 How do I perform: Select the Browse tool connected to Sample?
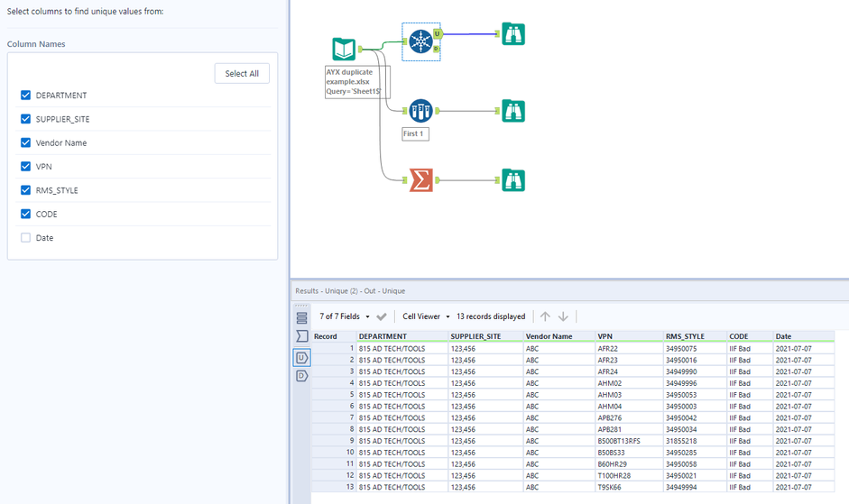click(x=513, y=110)
